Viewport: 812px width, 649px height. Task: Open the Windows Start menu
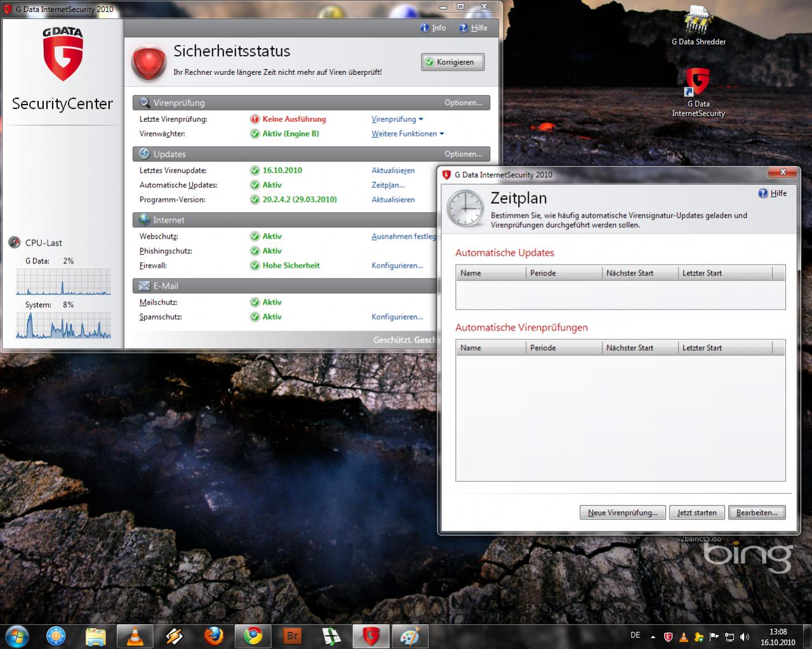coord(16,635)
